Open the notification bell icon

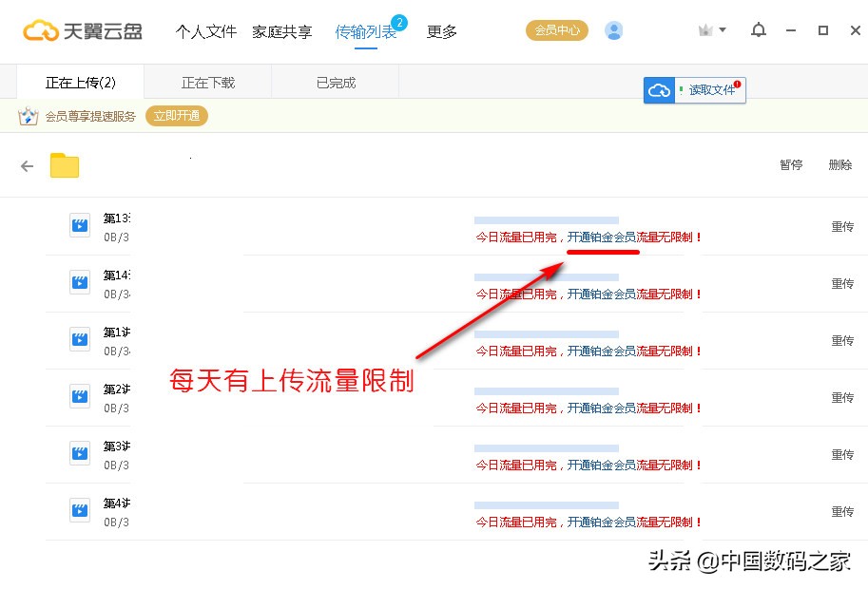point(758,29)
